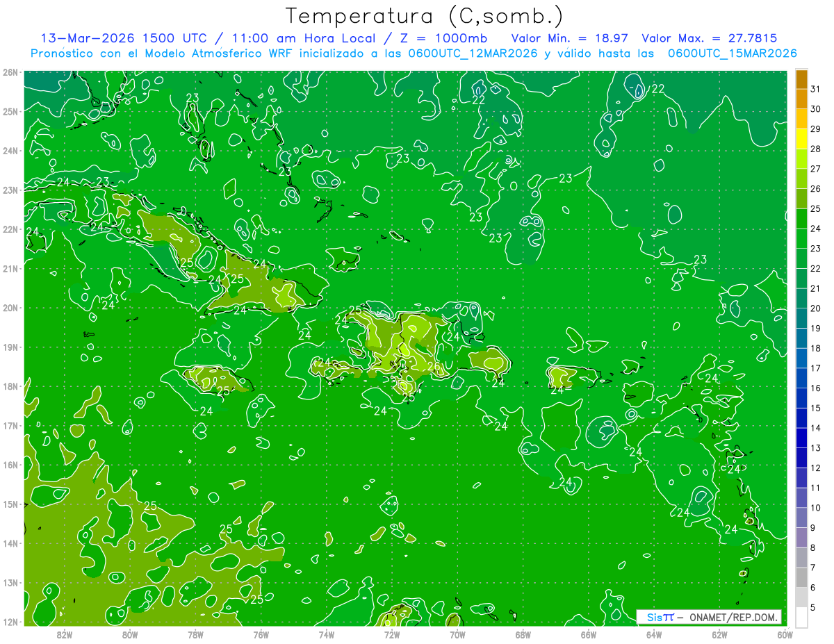Click the '12N' latitude axis label
The width and height of the screenshot is (834, 644).
tap(10, 622)
